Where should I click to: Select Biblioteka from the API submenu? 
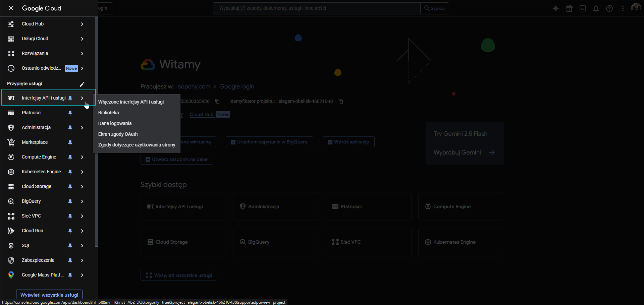[x=108, y=113]
